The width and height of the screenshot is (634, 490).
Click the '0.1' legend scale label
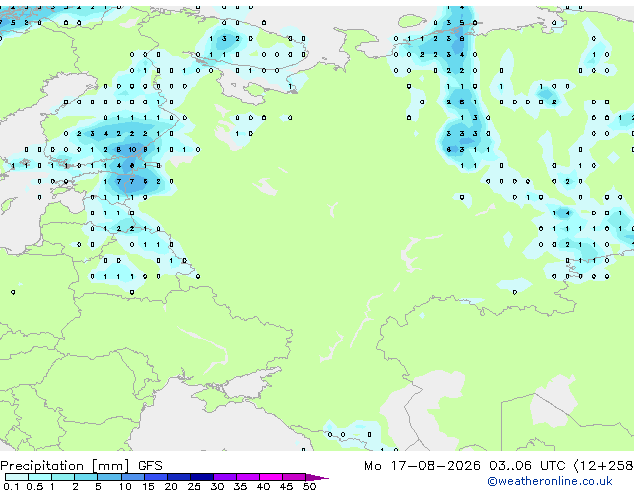(11, 486)
